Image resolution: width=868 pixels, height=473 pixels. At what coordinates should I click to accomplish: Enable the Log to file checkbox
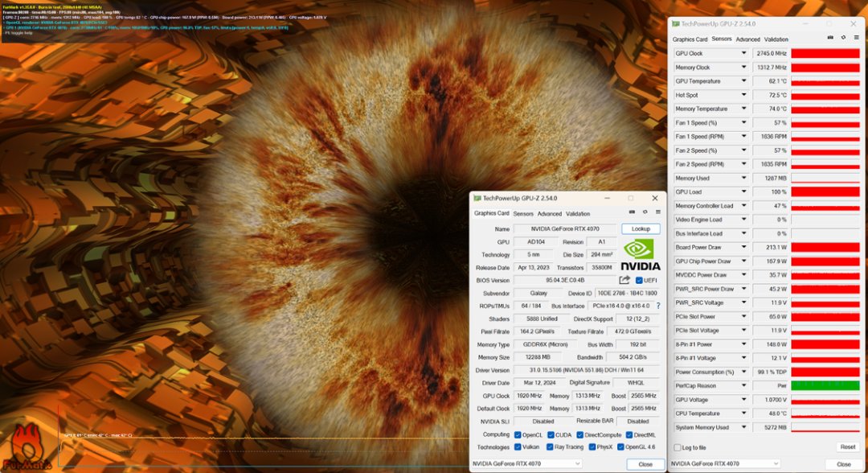click(678, 447)
